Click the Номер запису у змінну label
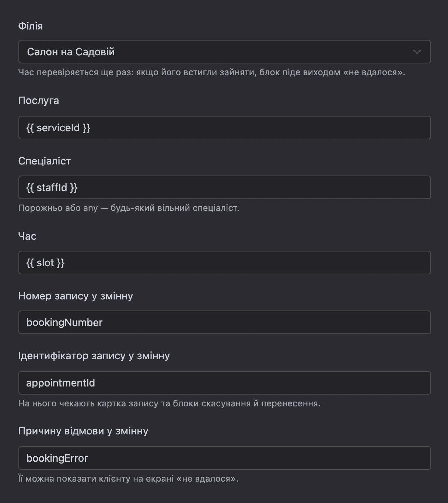The height and width of the screenshot is (503, 448). point(76,296)
